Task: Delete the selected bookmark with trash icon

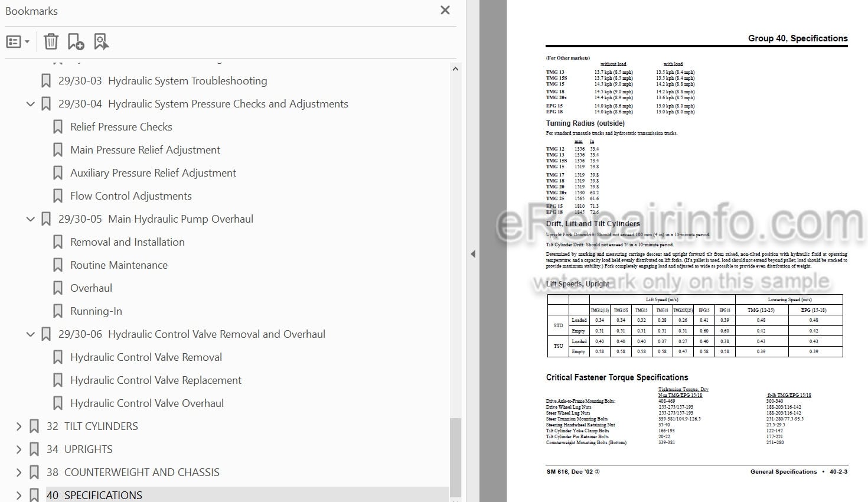Action: [51, 42]
